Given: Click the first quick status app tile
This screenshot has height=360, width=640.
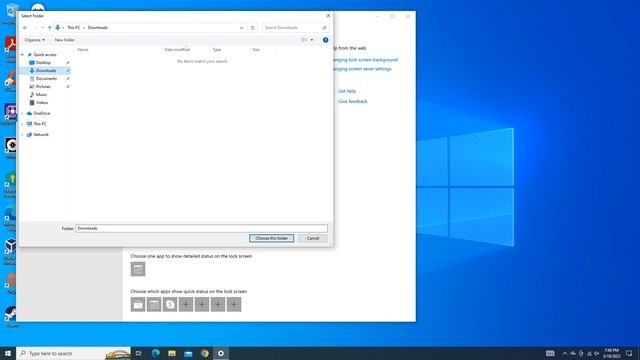Looking at the screenshot, I should click(x=138, y=304).
